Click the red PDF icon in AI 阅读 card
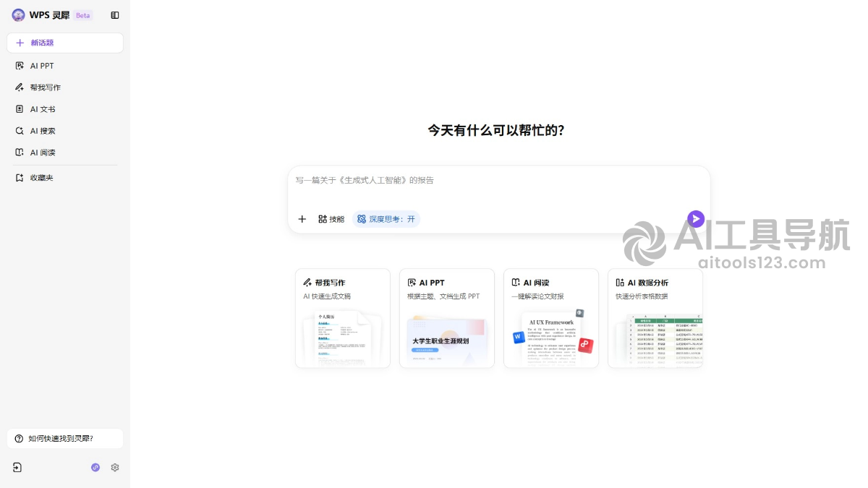Viewport: 868px width, 488px height. pos(586,346)
